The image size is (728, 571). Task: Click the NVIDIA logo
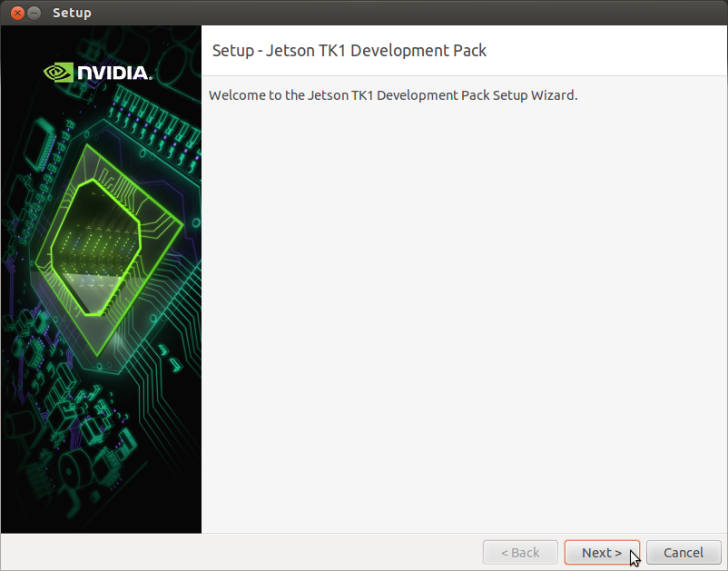[97, 73]
